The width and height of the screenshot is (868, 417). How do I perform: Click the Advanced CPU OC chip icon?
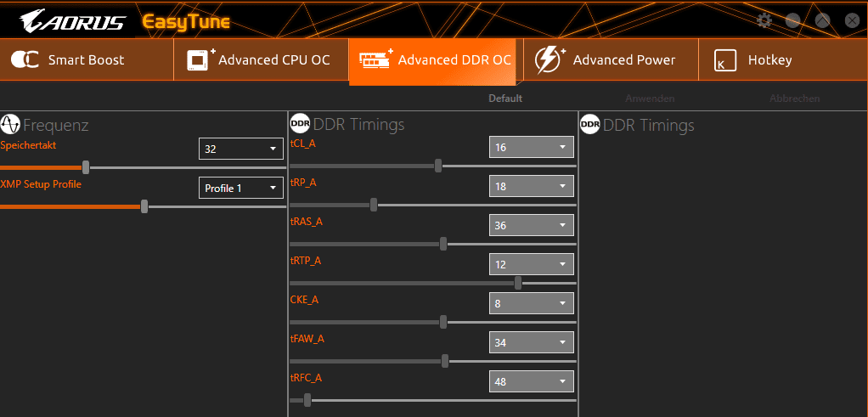(200, 59)
